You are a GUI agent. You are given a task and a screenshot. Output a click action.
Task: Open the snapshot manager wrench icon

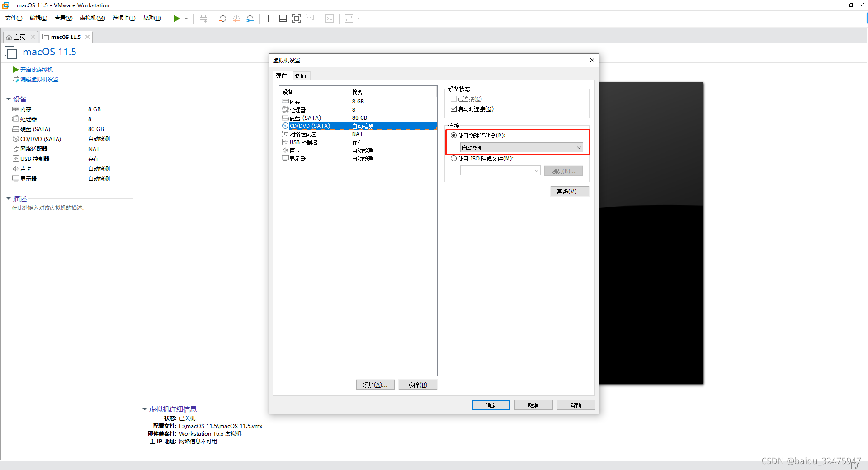point(250,19)
